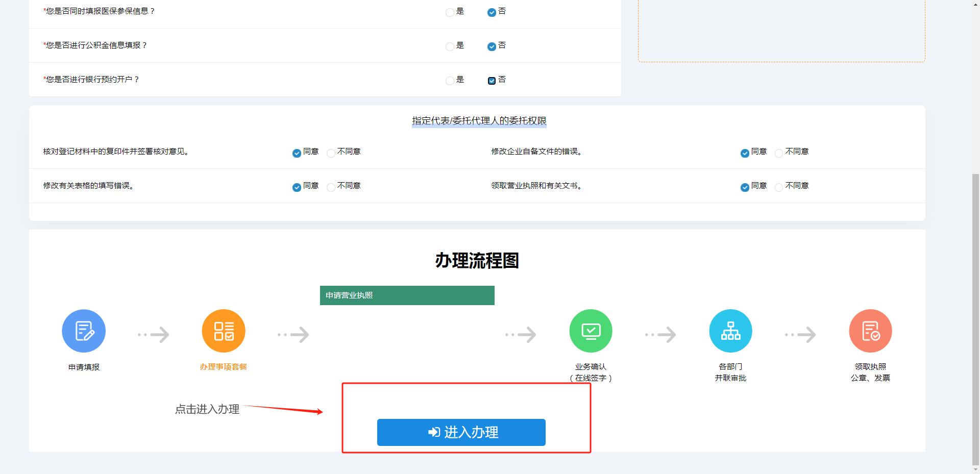The height and width of the screenshot is (474, 980).
Task: Click scrollbar down arrow at bottom
Action: point(975,469)
